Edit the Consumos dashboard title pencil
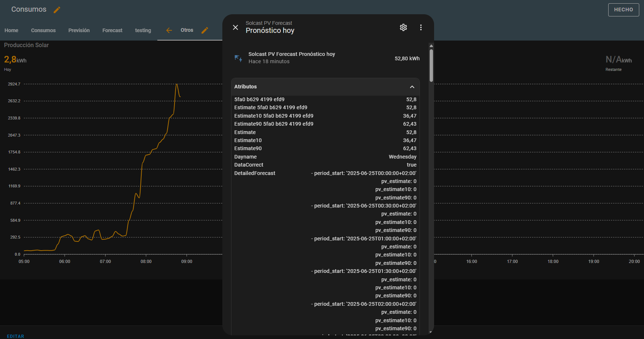644x339 pixels. [57, 10]
